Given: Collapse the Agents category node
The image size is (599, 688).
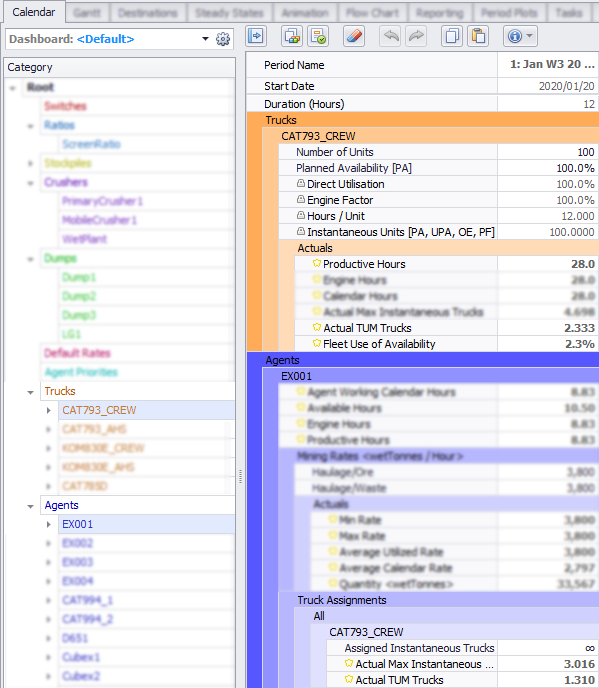Looking at the screenshot, I should pos(30,506).
